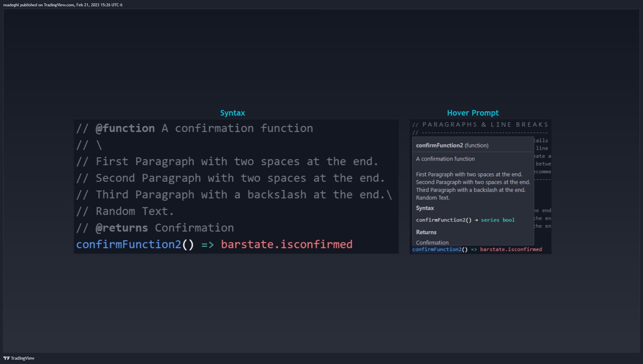Click the '// Random Text.' code line

click(125, 211)
